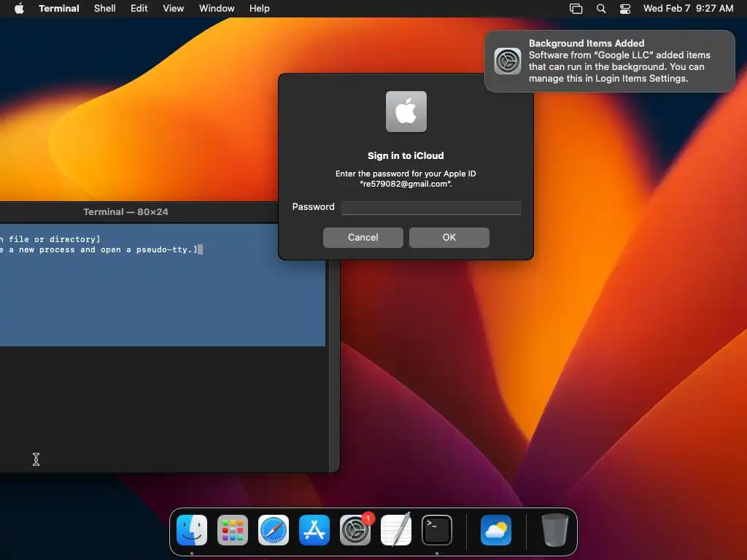
Task: Open the Weather app from the Dock
Action: coord(496,530)
